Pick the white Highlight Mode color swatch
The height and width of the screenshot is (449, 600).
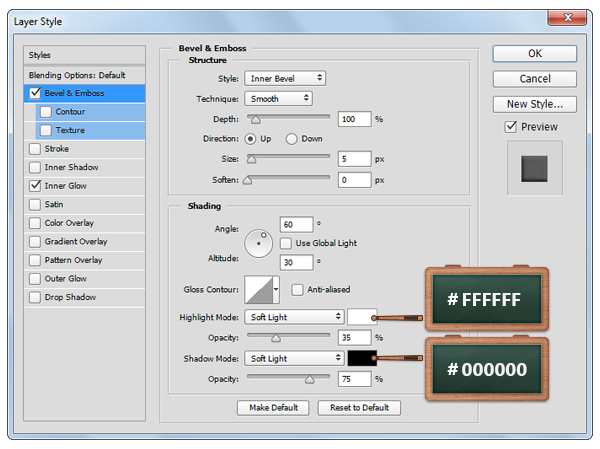tap(362, 317)
